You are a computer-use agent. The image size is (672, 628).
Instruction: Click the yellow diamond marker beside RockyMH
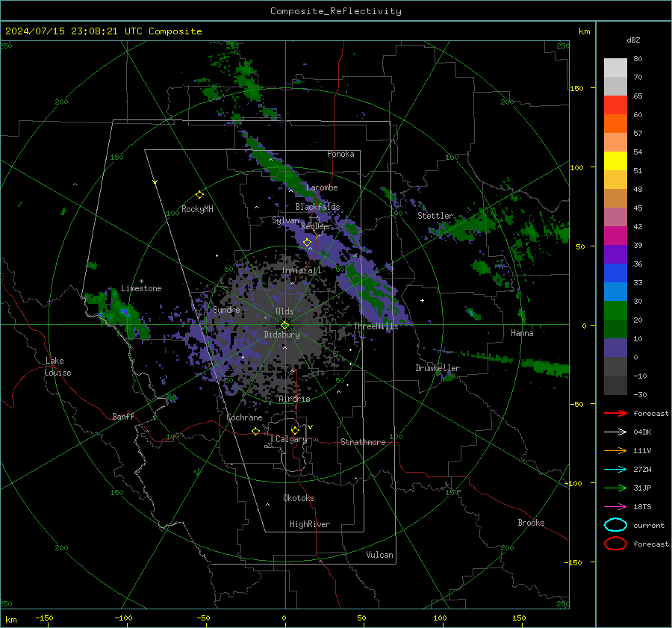(x=199, y=195)
